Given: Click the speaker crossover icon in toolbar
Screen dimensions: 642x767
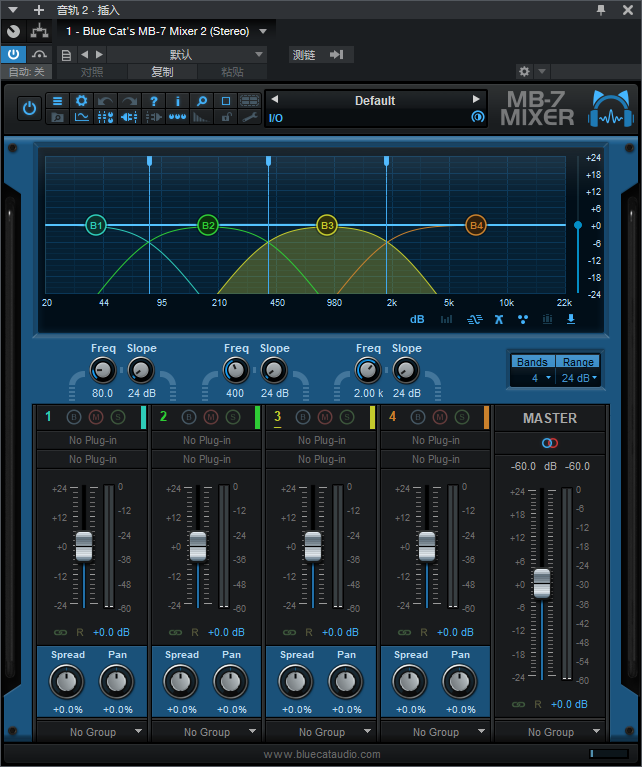Looking at the screenshot, I should click(x=129, y=117).
